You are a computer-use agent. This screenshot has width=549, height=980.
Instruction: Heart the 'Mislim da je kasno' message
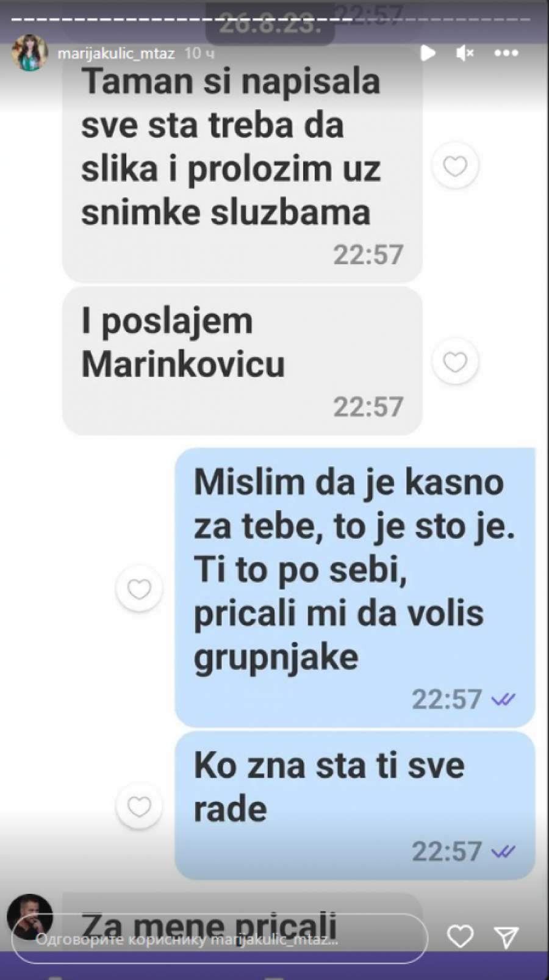point(139,589)
